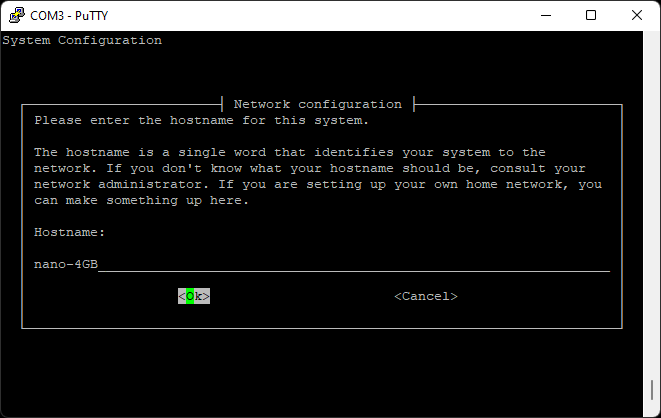
Task: Click the "Please enter the hostname" prompt line
Action: [x=201, y=120]
